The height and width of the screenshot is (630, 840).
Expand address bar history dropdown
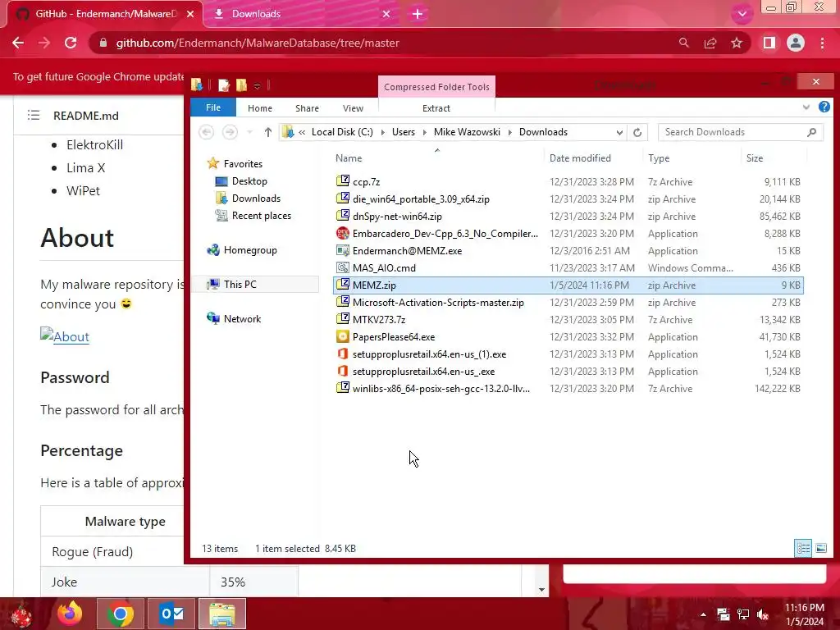tap(619, 132)
